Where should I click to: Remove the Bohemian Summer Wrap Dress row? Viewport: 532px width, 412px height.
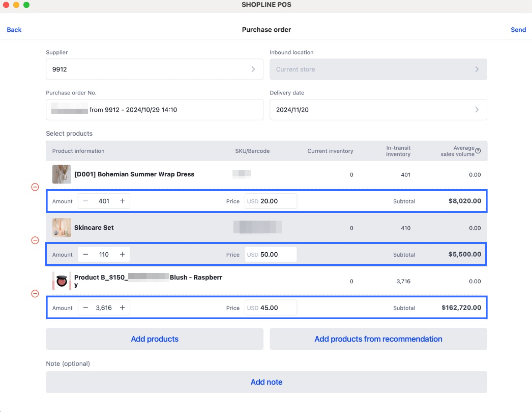click(x=35, y=187)
